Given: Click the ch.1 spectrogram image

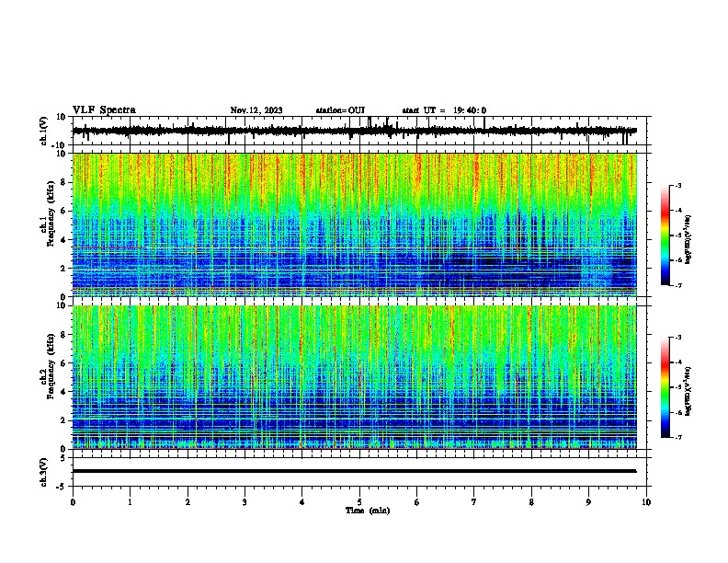Looking at the screenshot, I should click(x=354, y=224).
